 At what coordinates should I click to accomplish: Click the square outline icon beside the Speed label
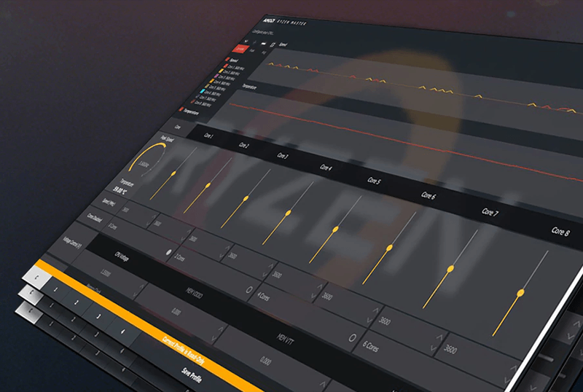[x=273, y=45]
